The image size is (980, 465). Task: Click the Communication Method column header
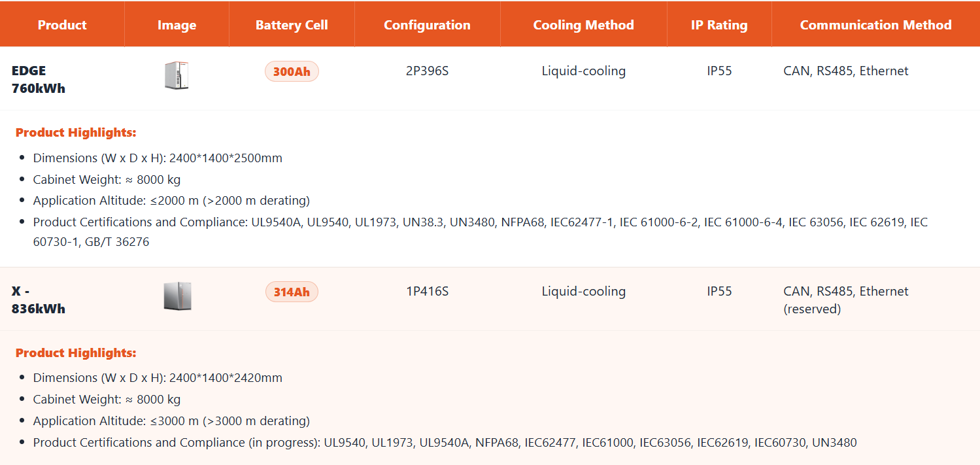click(875, 25)
